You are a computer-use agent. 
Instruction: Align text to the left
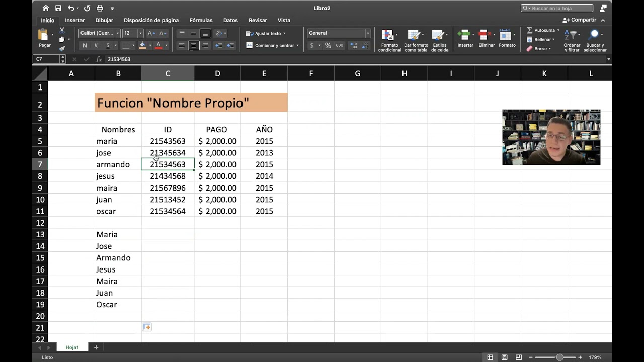pos(182,45)
